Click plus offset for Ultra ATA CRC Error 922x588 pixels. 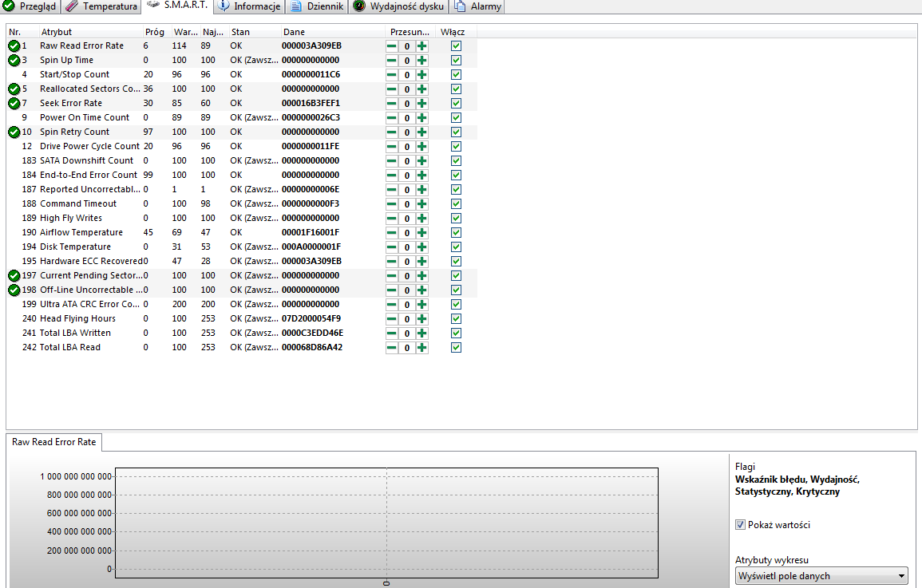tap(421, 304)
